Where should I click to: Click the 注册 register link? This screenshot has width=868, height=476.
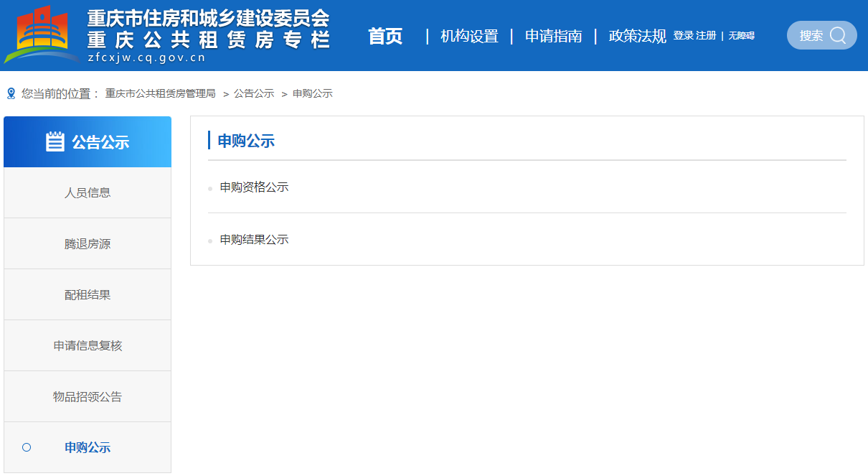pyautogui.click(x=706, y=36)
